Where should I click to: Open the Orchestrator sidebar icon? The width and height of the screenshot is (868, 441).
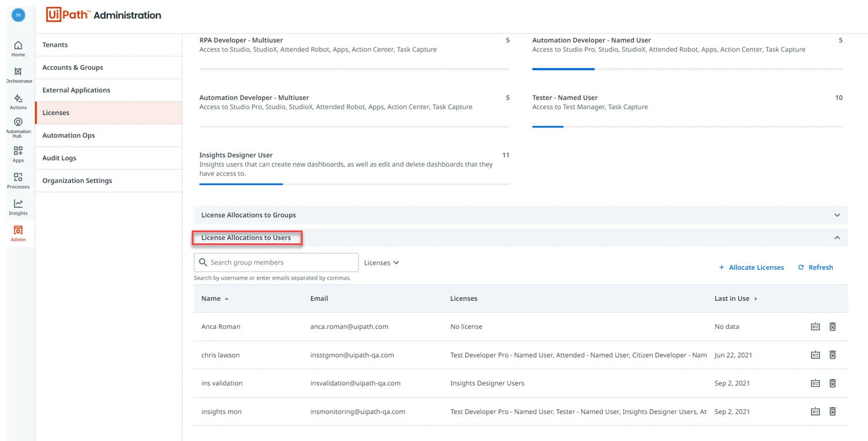pos(18,75)
